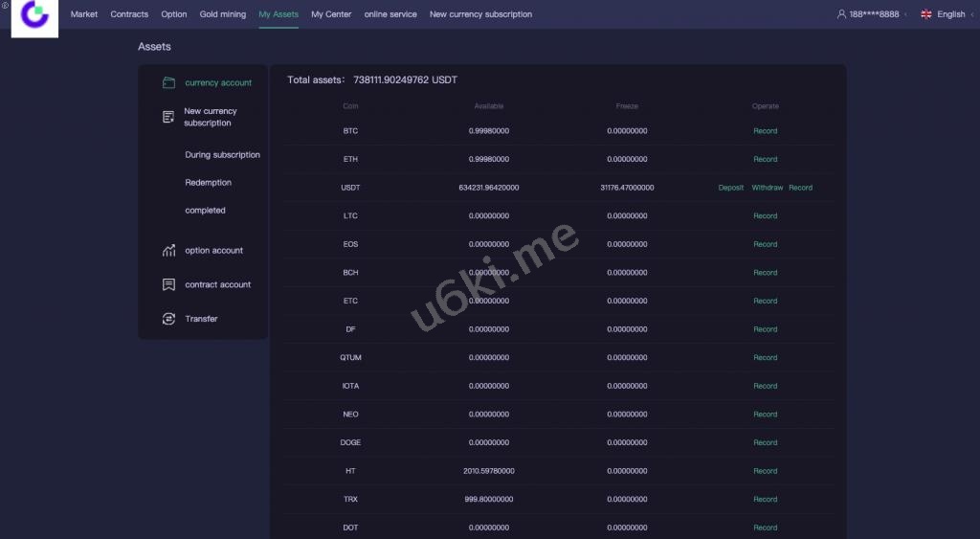Click the UK flag language icon
The width and height of the screenshot is (980, 539).
[925, 14]
